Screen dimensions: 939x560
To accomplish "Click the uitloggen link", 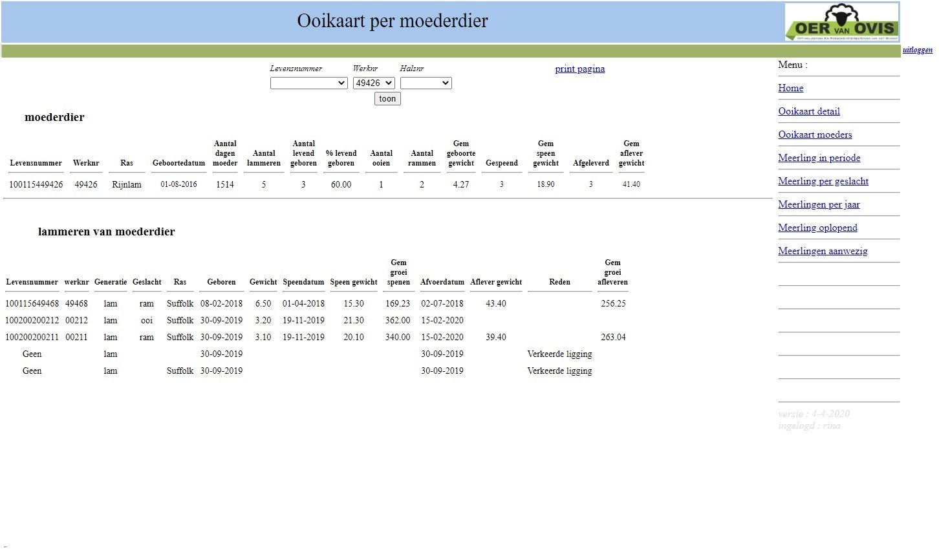I will coord(917,50).
